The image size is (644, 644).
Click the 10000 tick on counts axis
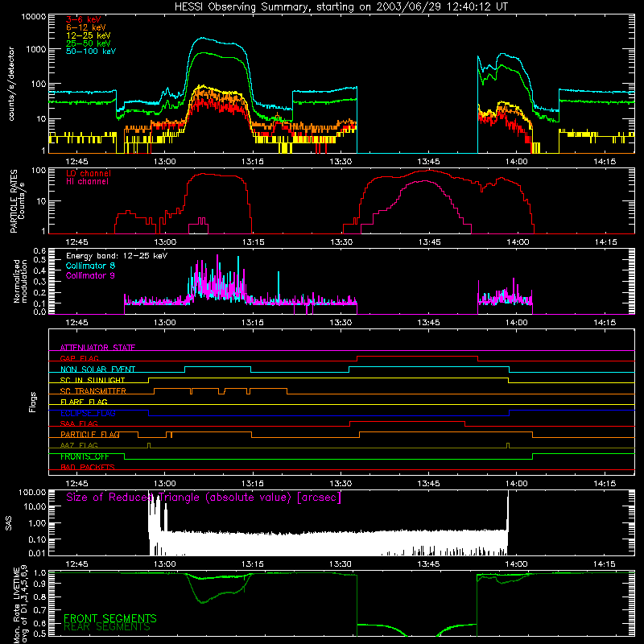34,17
